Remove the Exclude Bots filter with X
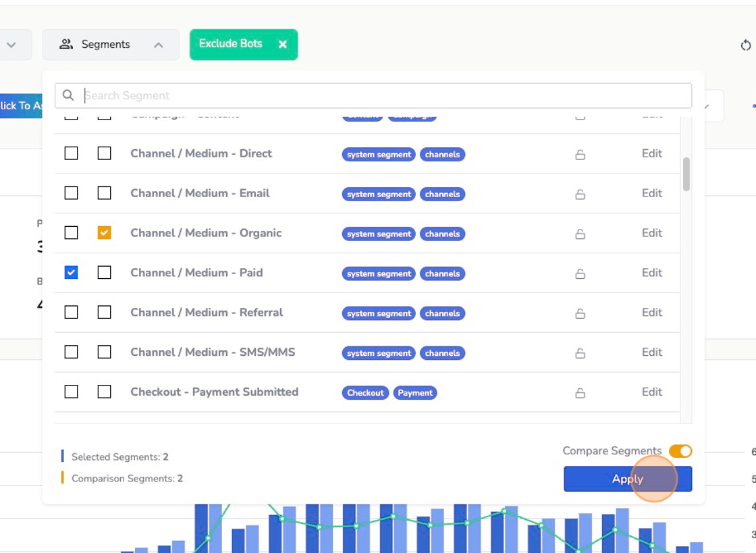Image resolution: width=756 pixels, height=553 pixels. 283,45
